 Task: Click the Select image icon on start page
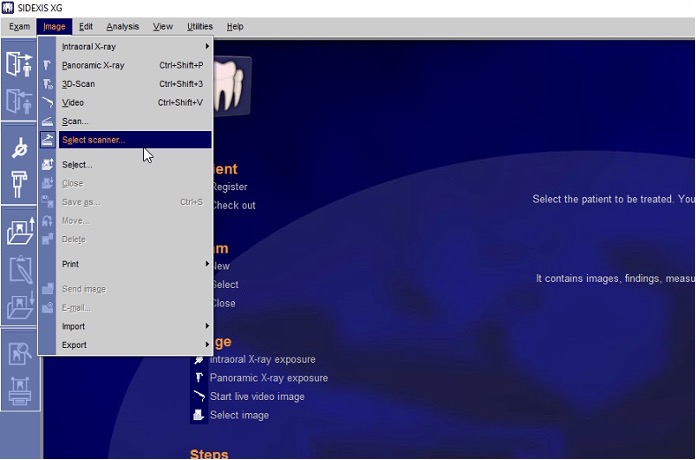click(198, 415)
